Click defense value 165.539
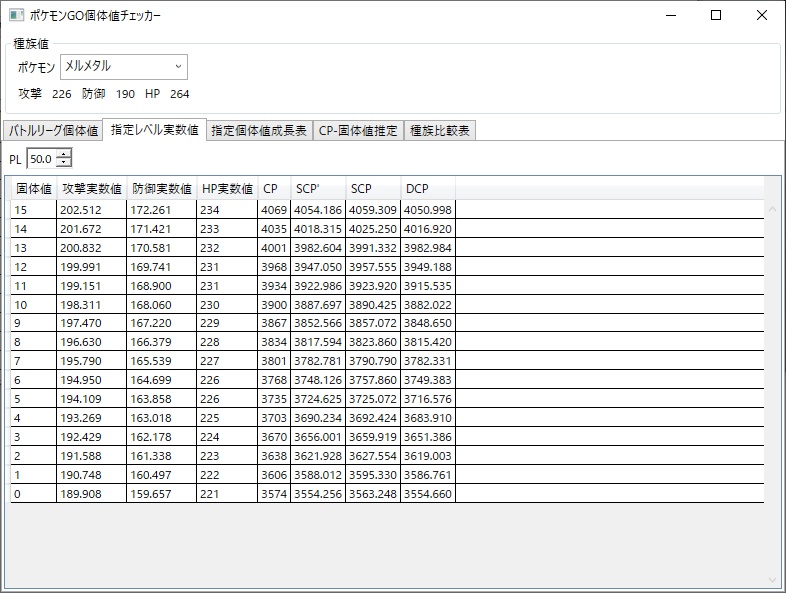The width and height of the screenshot is (786, 593). [x=161, y=361]
